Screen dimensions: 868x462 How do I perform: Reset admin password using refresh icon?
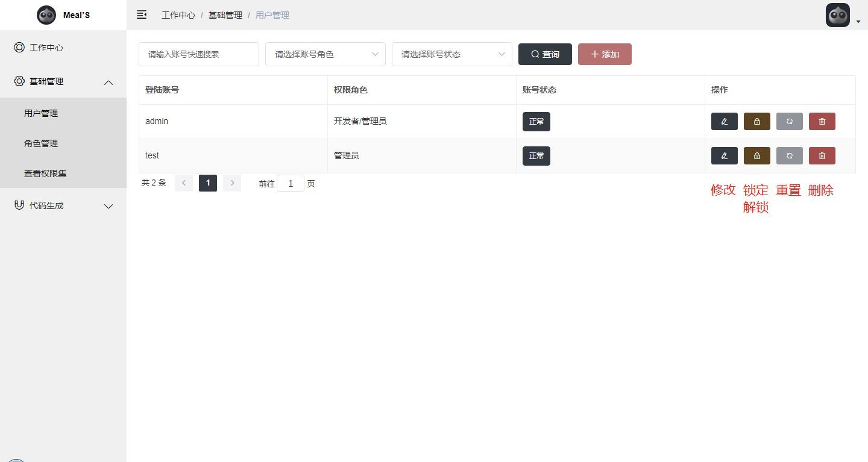pos(789,122)
